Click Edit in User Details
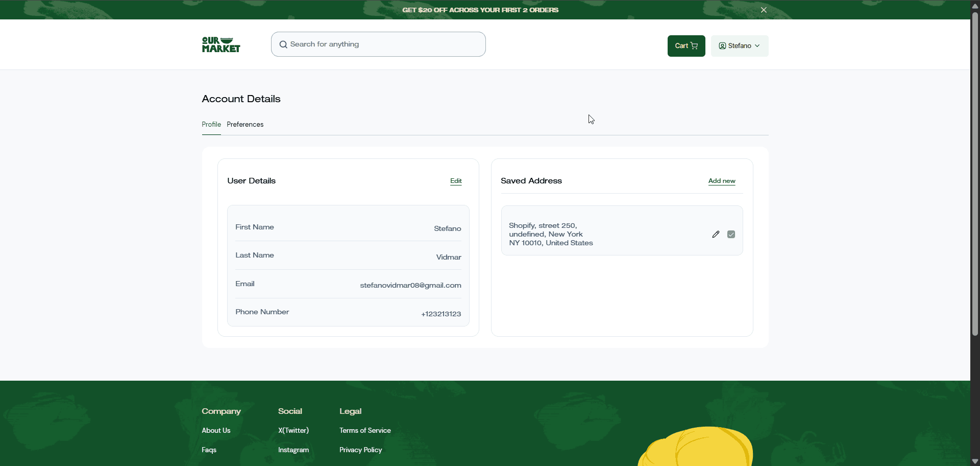Screen dimensions: 980x466 (456, 181)
